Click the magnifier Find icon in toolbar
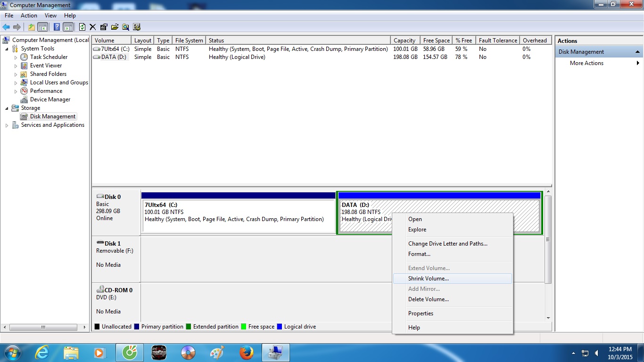 coord(125,27)
